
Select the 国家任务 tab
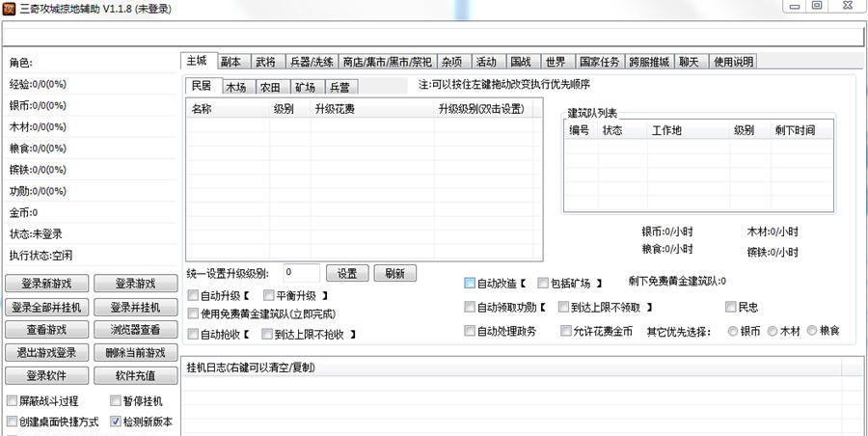click(x=600, y=62)
